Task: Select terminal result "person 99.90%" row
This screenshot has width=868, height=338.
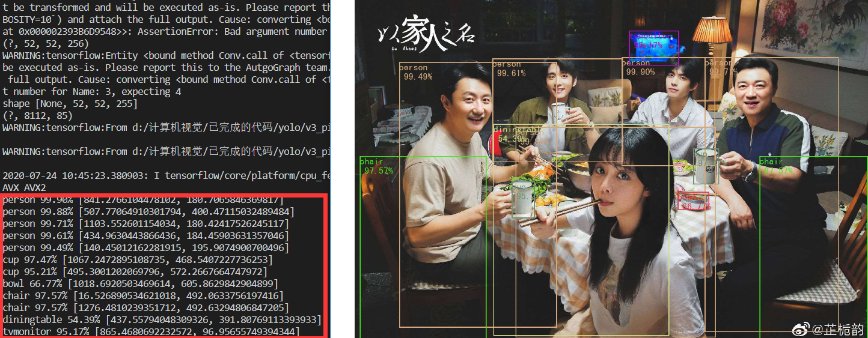Action: click(x=143, y=200)
